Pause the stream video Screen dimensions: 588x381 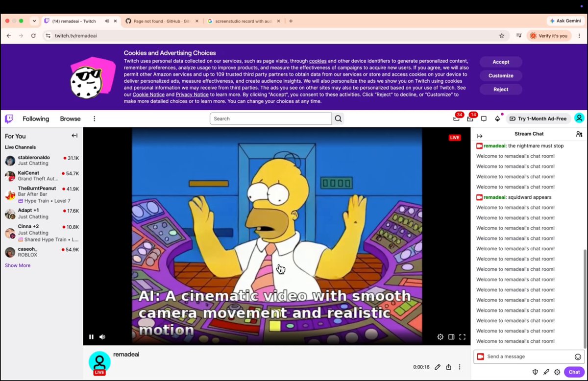pos(91,337)
